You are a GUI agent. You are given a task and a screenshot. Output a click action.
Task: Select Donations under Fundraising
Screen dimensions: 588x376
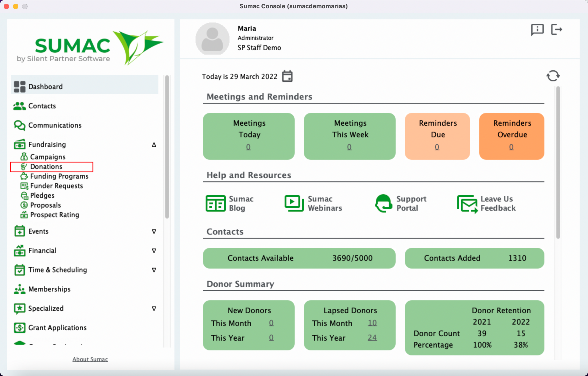[46, 166]
